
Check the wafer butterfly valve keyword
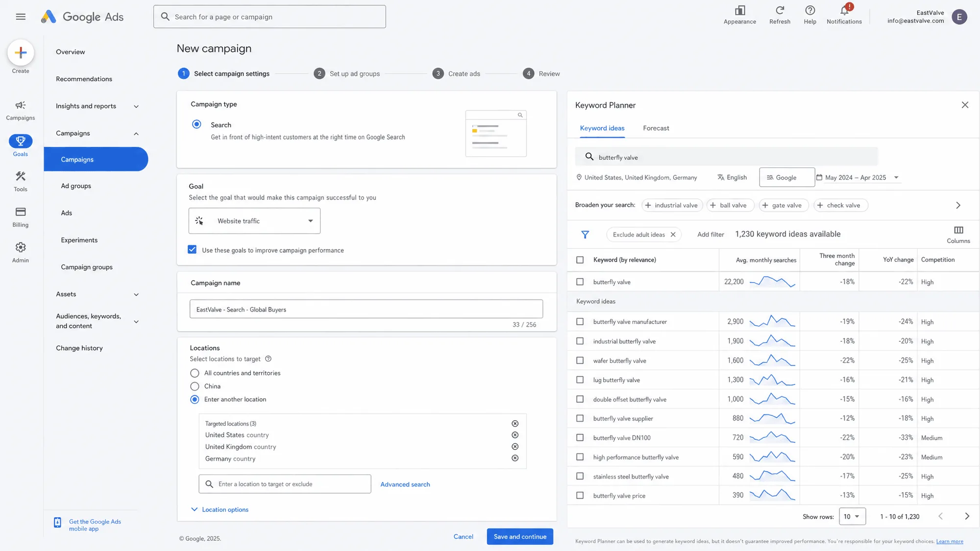[x=580, y=360]
